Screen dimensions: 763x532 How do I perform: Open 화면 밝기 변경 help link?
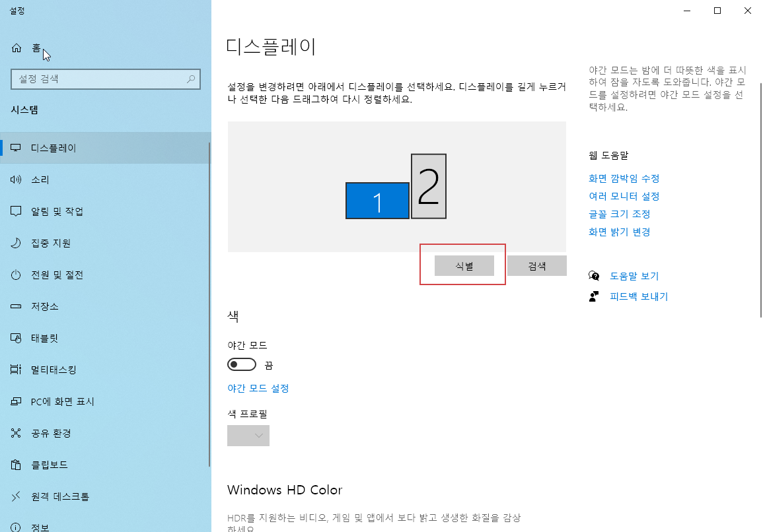click(620, 232)
